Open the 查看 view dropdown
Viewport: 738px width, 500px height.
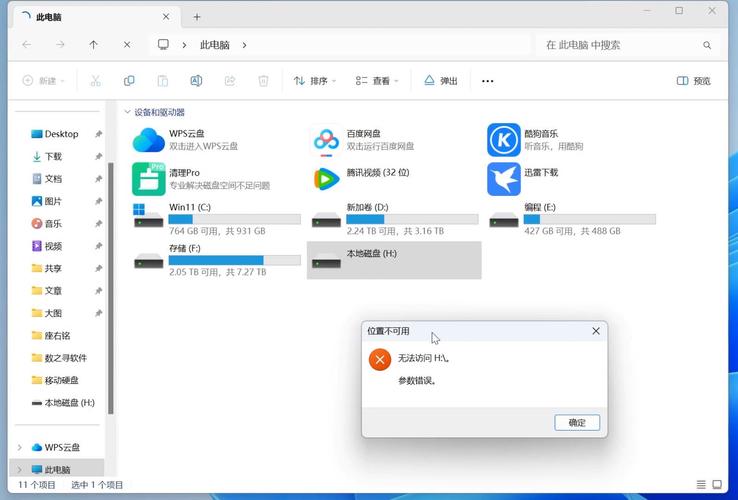pos(377,81)
